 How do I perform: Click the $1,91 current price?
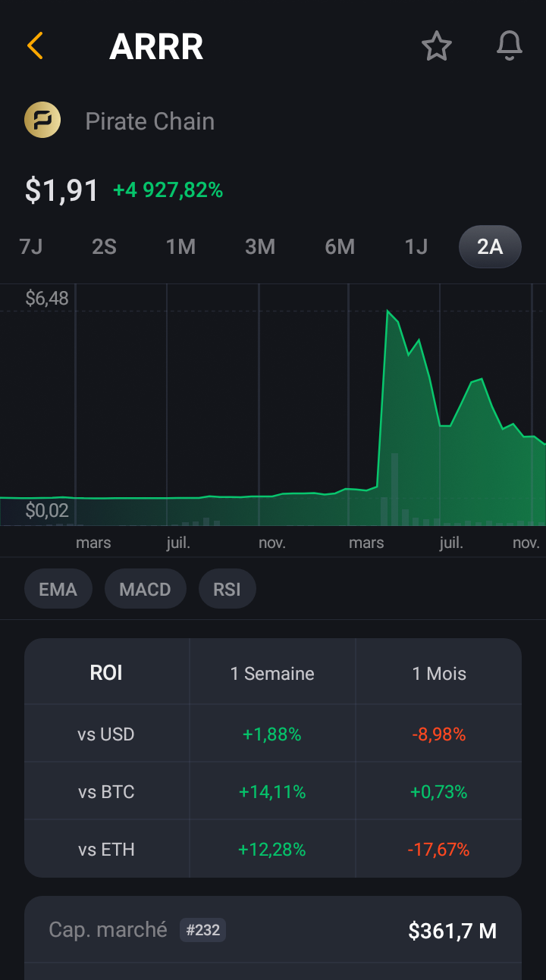coord(61,190)
